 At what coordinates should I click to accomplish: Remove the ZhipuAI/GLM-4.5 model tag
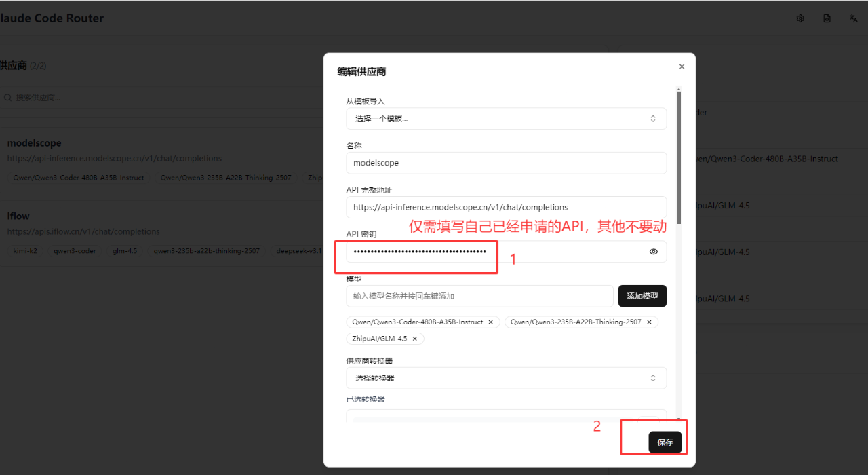pos(415,339)
